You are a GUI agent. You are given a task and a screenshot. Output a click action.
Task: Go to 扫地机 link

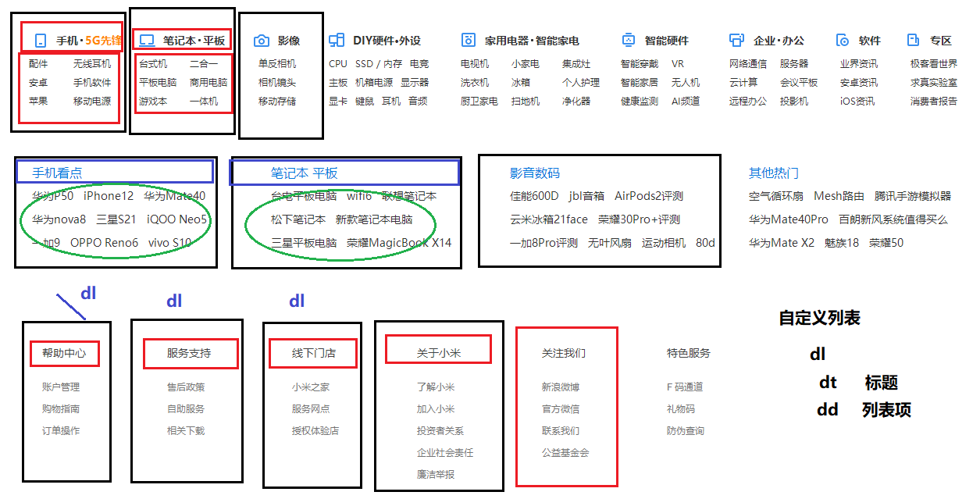point(526,101)
